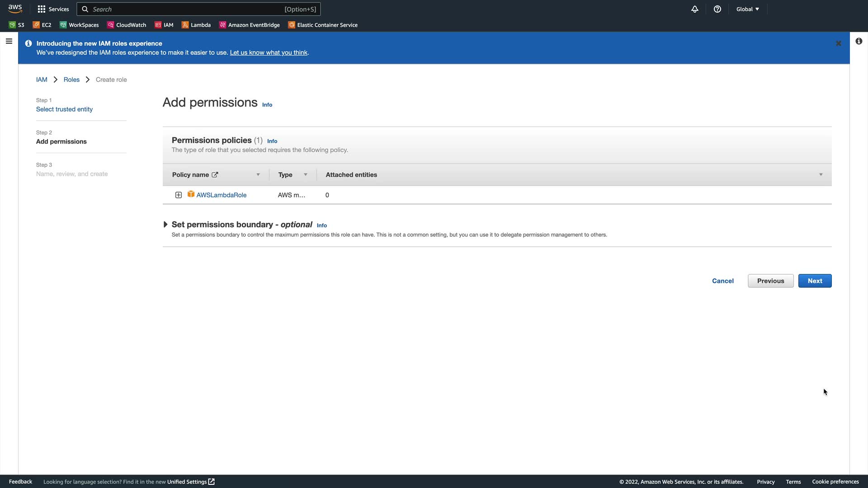Open the Services grid menu

[x=53, y=9]
